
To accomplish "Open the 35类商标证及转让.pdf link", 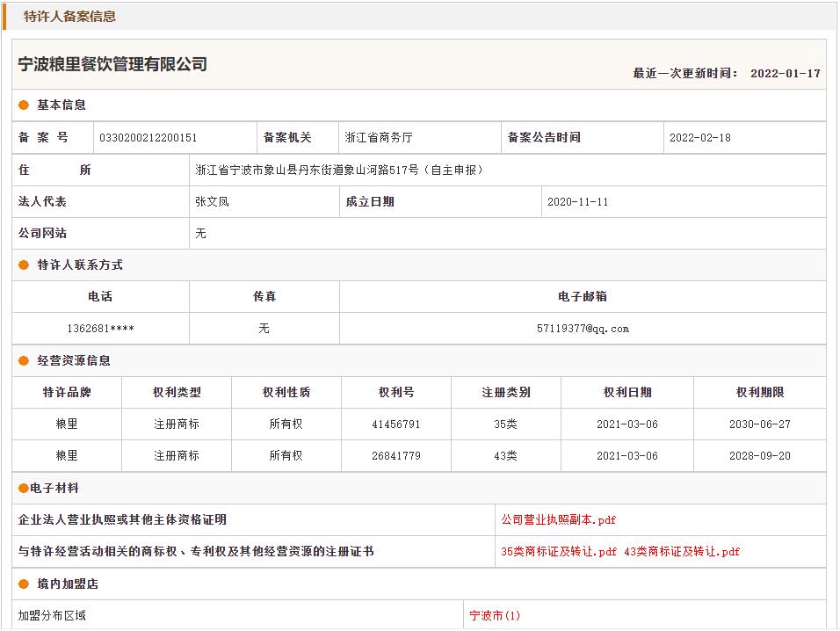I will pyautogui.click(x=559, y=552).
